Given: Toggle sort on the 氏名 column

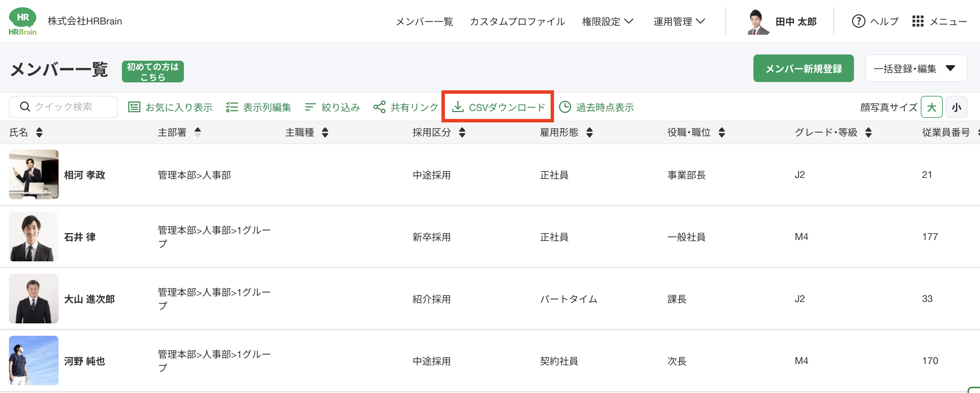Looking at the screenshot, I should pos(39,132).
